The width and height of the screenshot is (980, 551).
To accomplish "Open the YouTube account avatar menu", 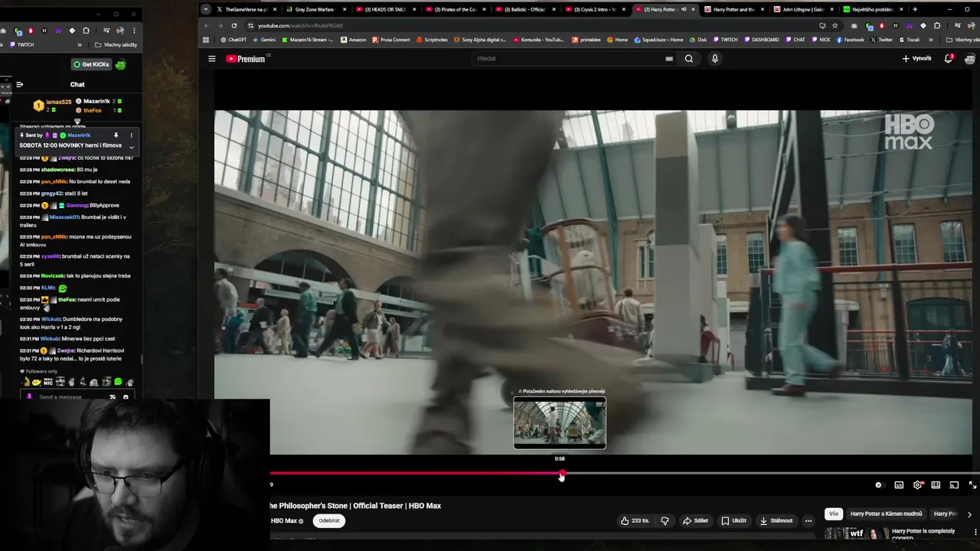I will (x=970, y=58).
